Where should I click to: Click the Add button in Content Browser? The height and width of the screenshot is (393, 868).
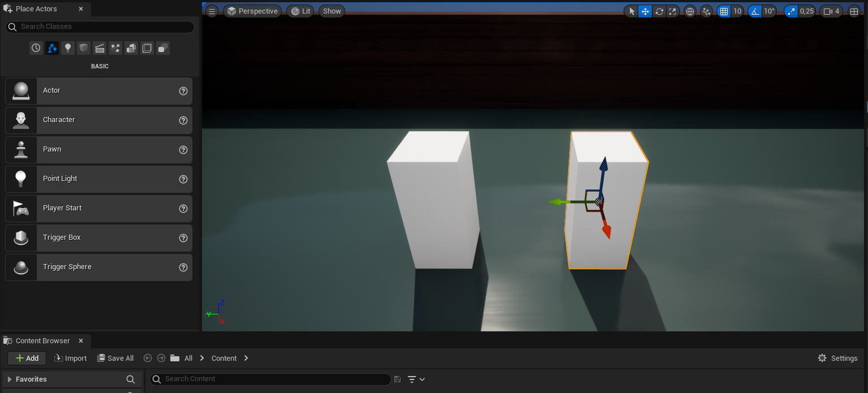click(27, 358)
